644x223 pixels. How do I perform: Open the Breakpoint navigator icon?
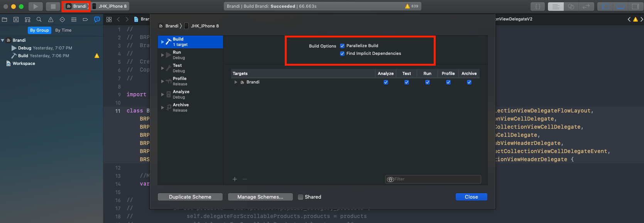[85, 19]
